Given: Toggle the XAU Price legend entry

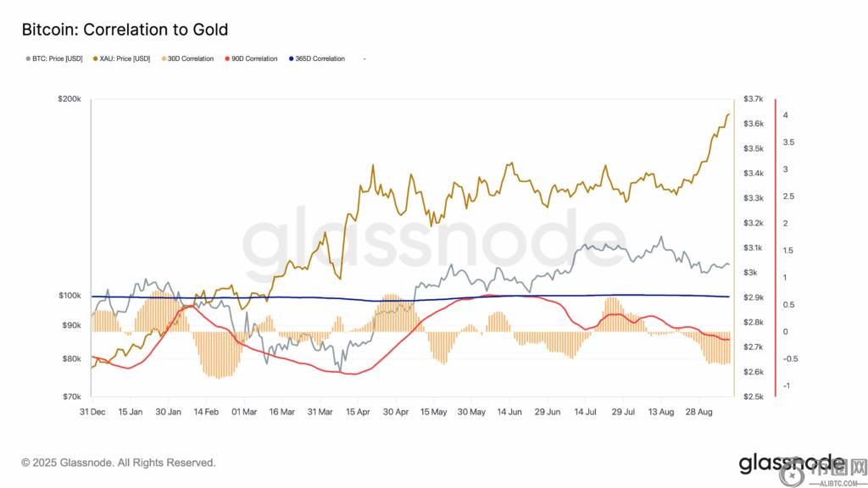Looking at the screenshot, I should click(x=125, y=58).
